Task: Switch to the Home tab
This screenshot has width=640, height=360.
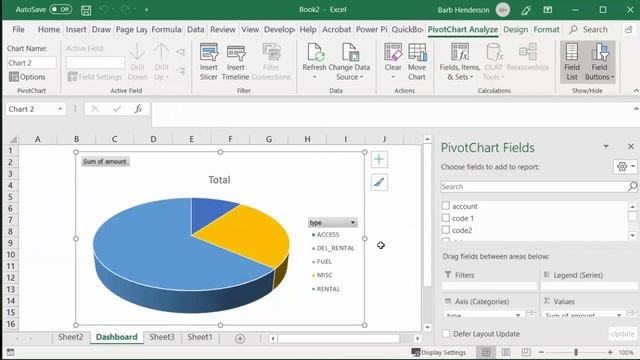Action: pos(49,29)
